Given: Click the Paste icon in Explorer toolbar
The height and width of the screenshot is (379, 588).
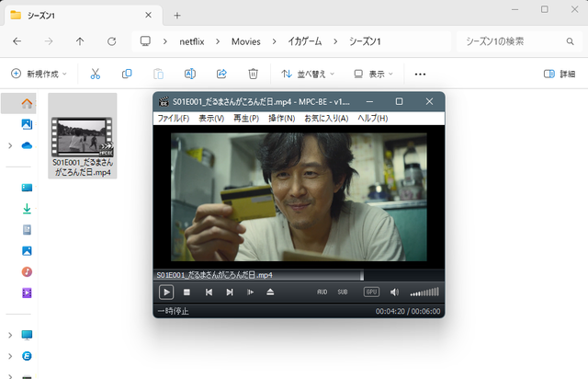Looking at the screenshot, I should point(158,74).
